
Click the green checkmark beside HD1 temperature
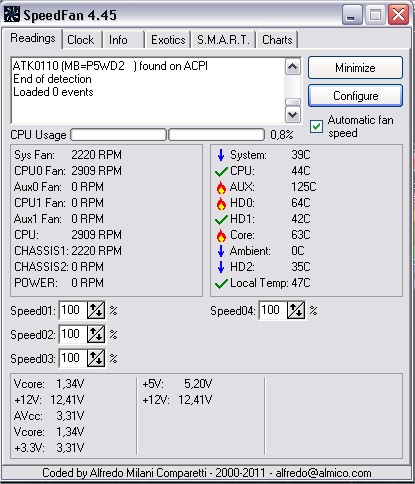click(x=221, y=220)
